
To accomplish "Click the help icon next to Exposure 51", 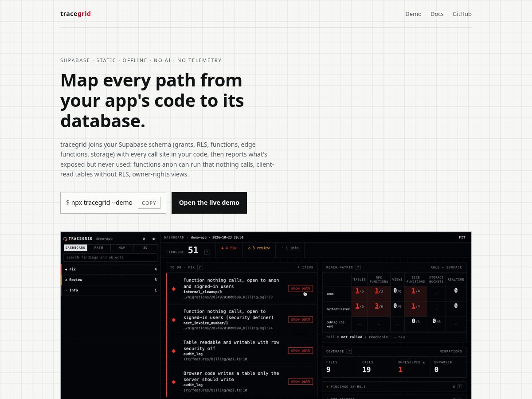I will pos(207,252).
